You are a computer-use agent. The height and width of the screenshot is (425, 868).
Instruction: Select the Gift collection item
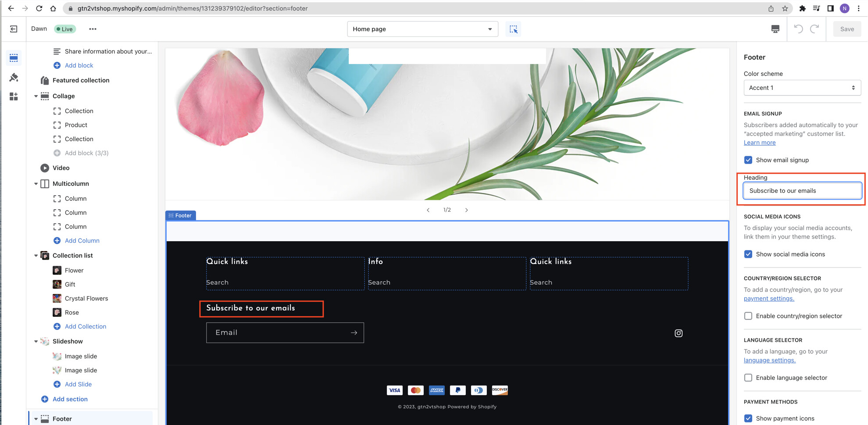pos(70,285)
